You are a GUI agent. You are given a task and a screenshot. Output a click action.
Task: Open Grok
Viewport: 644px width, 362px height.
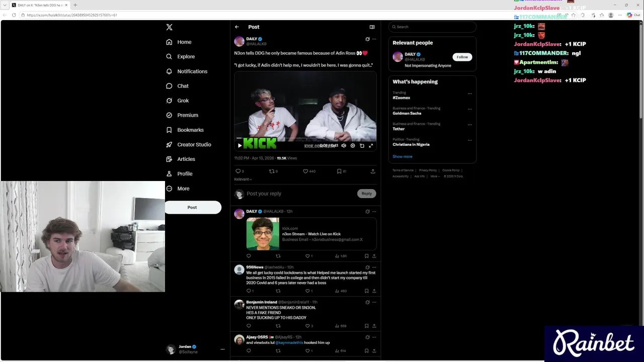177,101
